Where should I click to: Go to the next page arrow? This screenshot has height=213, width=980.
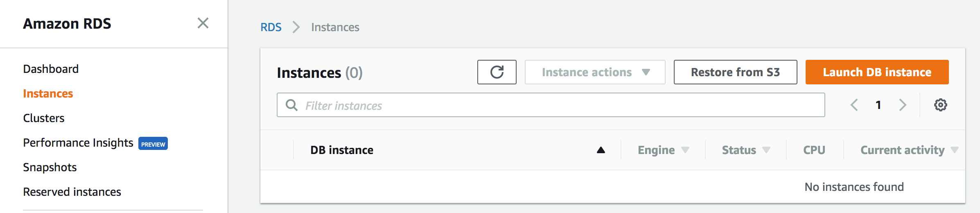coord(903,105)
